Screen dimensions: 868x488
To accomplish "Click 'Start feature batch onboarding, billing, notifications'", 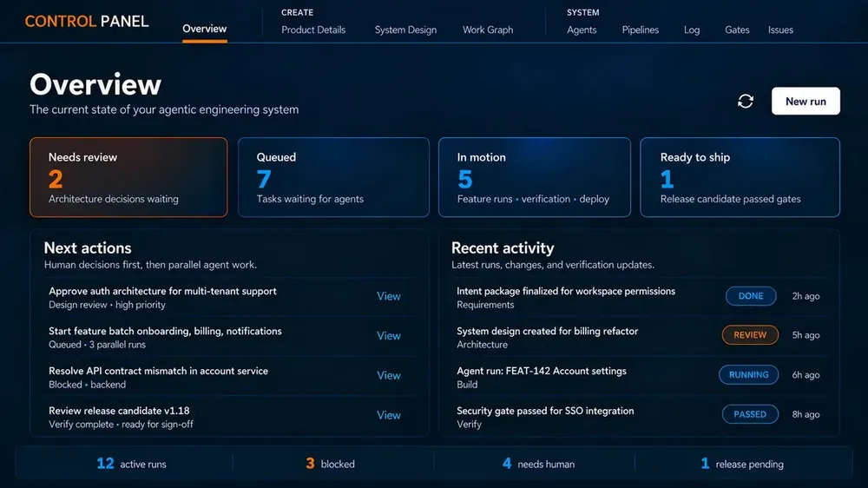I will click(x=165, y=331).
